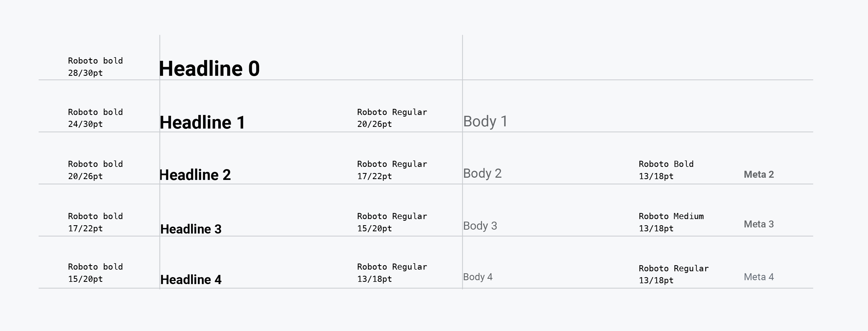Click the Headline 0 sample text
This screenshot has width=868, height=331.
pos(209,69)
